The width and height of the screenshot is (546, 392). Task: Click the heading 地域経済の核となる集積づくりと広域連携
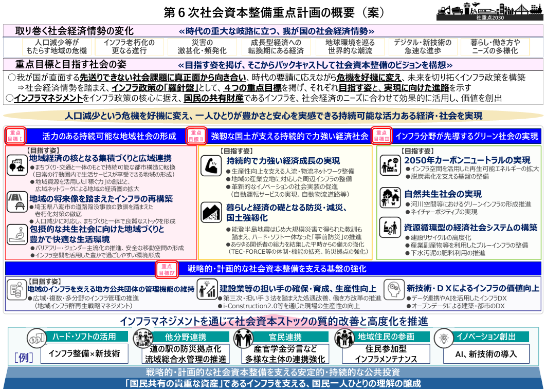(x=100, y=159)
